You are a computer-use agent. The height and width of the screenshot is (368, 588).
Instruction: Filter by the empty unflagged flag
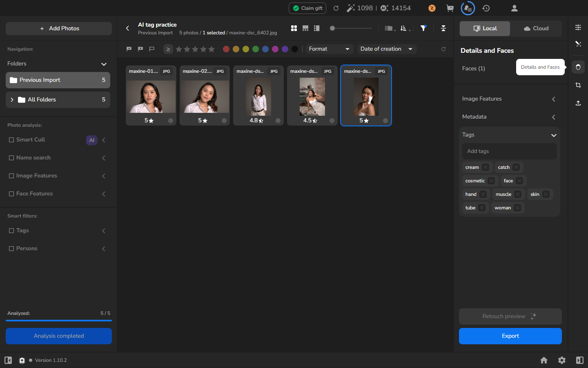click(x=152, y=49)
